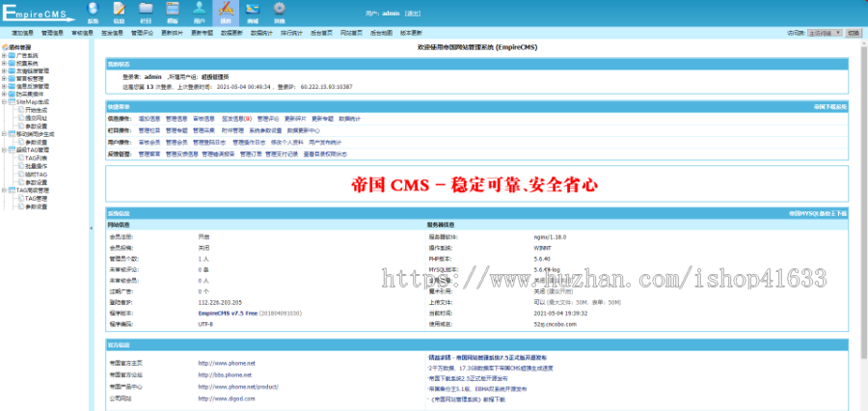Open the http://www.phome.net link
The image size is (868, 411).
click(x=227, y=364)
